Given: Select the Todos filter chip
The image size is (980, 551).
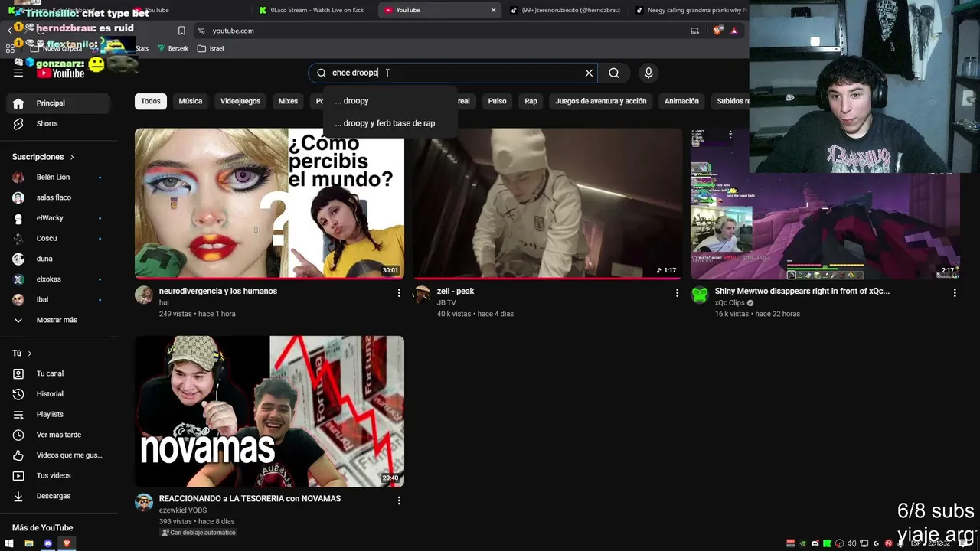Looking at the screenshot, I should pyautogui.click(x=151, y=101).
